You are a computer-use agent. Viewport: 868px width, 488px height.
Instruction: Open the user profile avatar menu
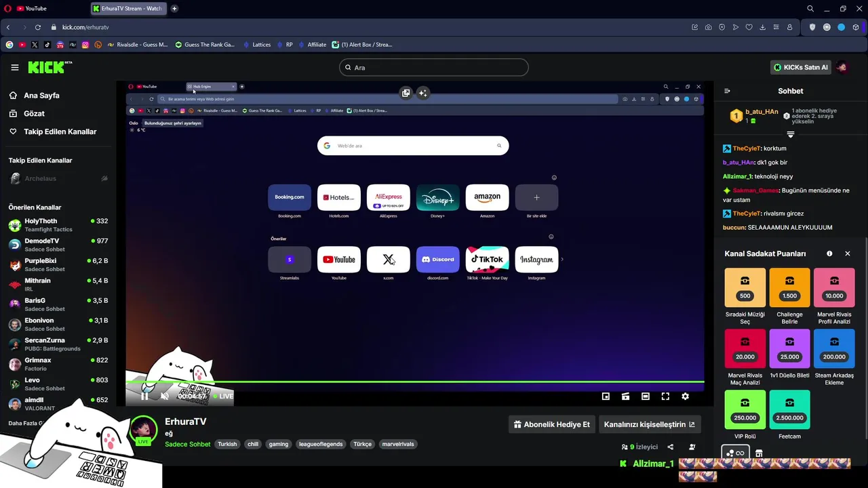click(842, 67)
